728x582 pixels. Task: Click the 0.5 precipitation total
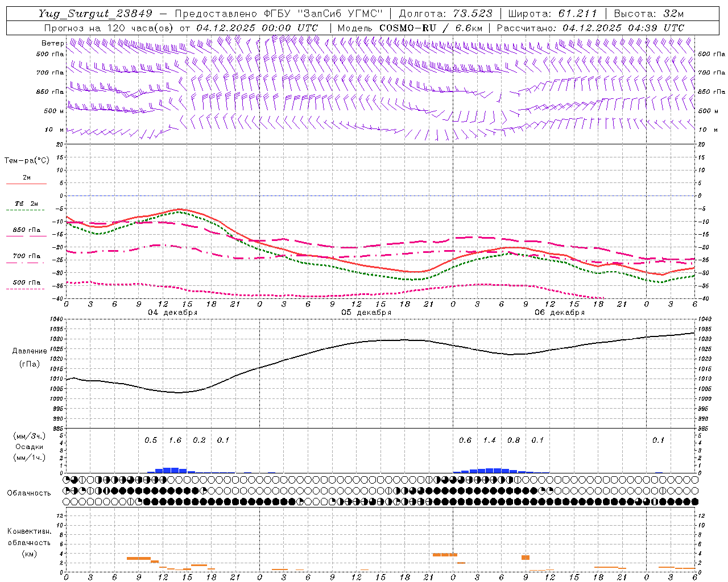click(151, 440)
